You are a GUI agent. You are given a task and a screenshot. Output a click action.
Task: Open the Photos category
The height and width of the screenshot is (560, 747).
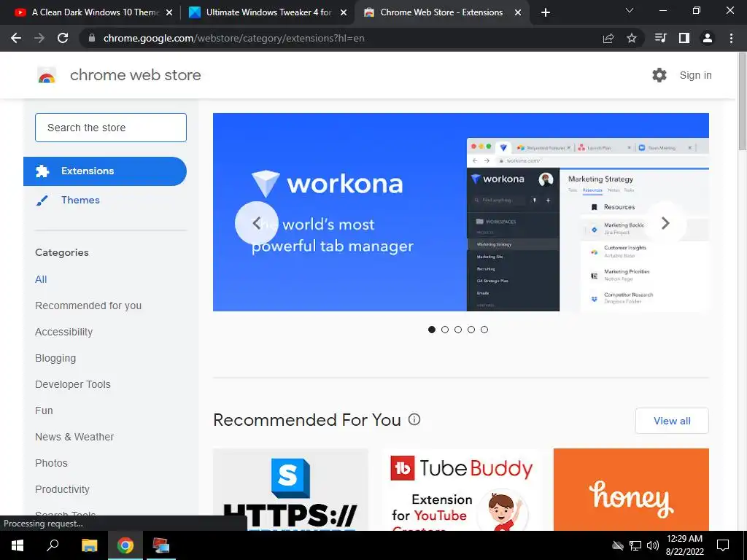click(x=52, y=463)
